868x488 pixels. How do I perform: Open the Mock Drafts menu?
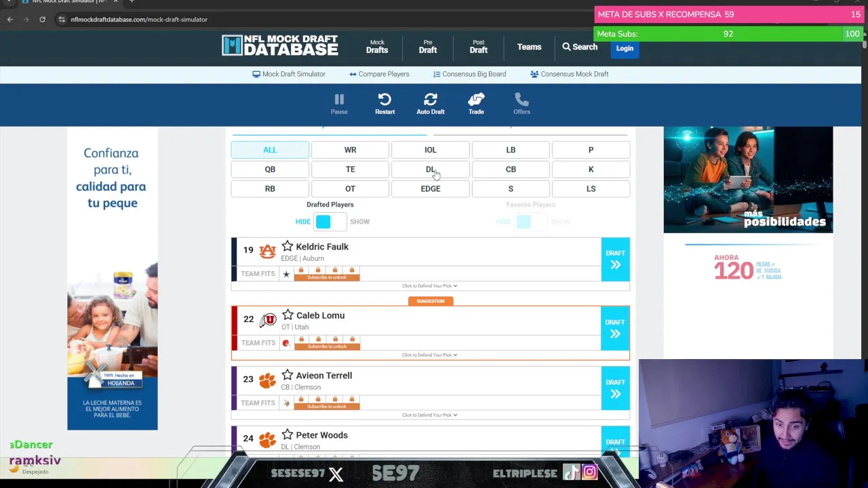coord(377,46)
